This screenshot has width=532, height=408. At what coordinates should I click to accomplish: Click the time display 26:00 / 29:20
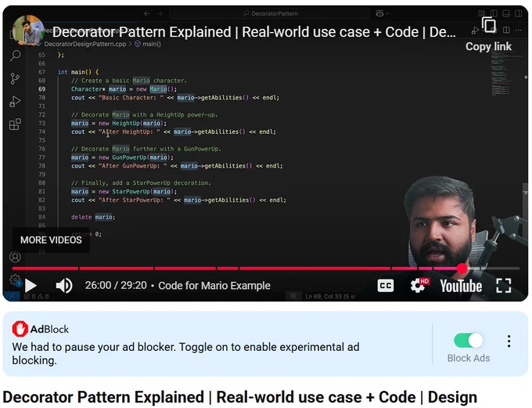(116, 285)
